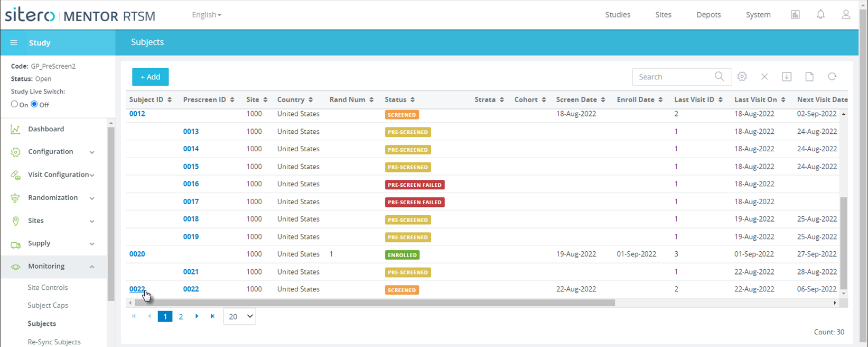Open the Studies top menu
Screen dimensions: 868x347
618,15
